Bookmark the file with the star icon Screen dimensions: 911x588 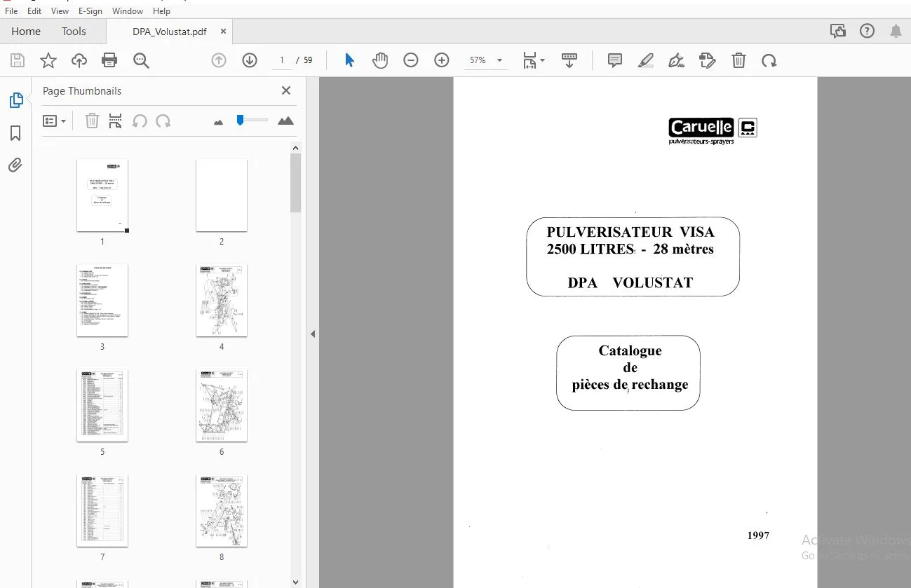click(48, 60)
